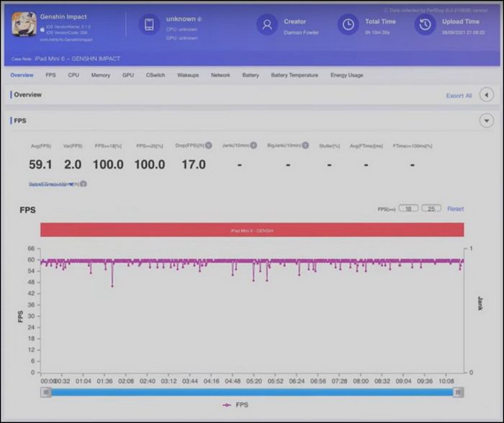The height and width of the screenshot is (423, 504).
Task: Switch to the CSwitch tab
Action: pos(156,75)
